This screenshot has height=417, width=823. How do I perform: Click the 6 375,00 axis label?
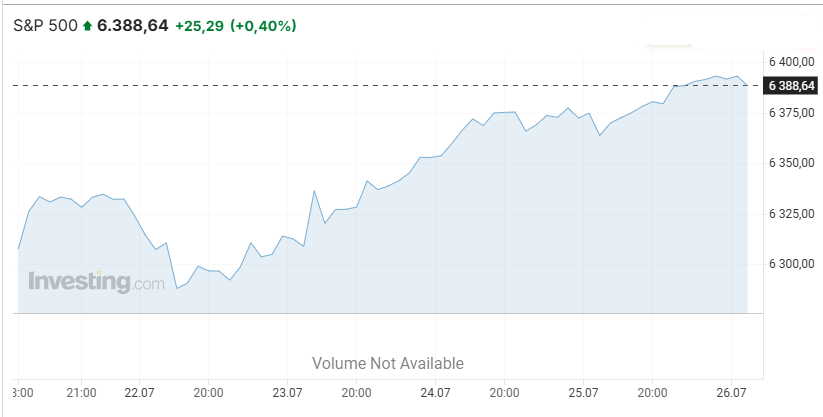tap(792, 112)
